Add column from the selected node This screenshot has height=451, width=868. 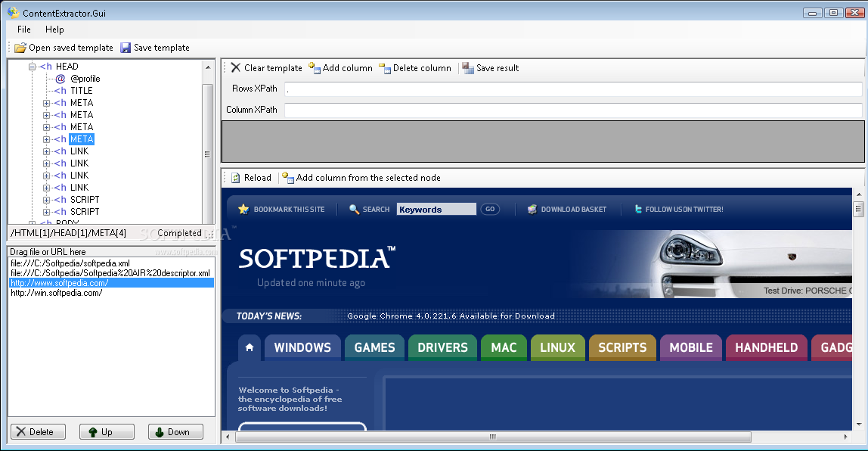click(x=361, y=177)
